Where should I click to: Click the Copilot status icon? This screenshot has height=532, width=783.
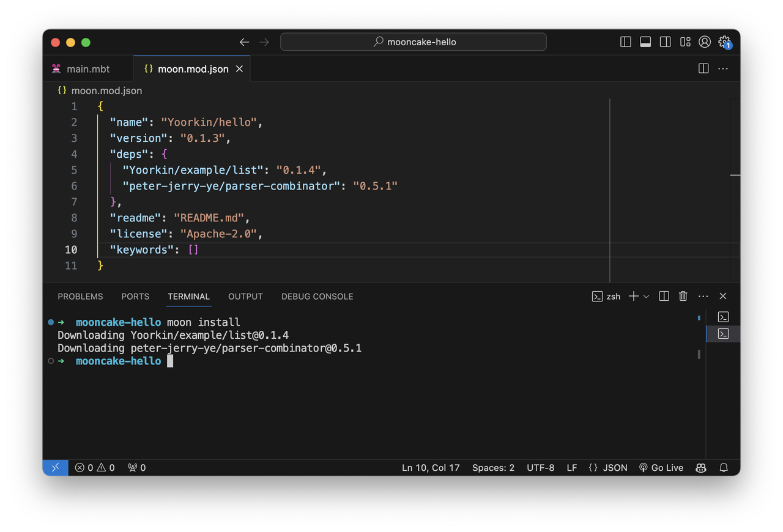[701, 468]
